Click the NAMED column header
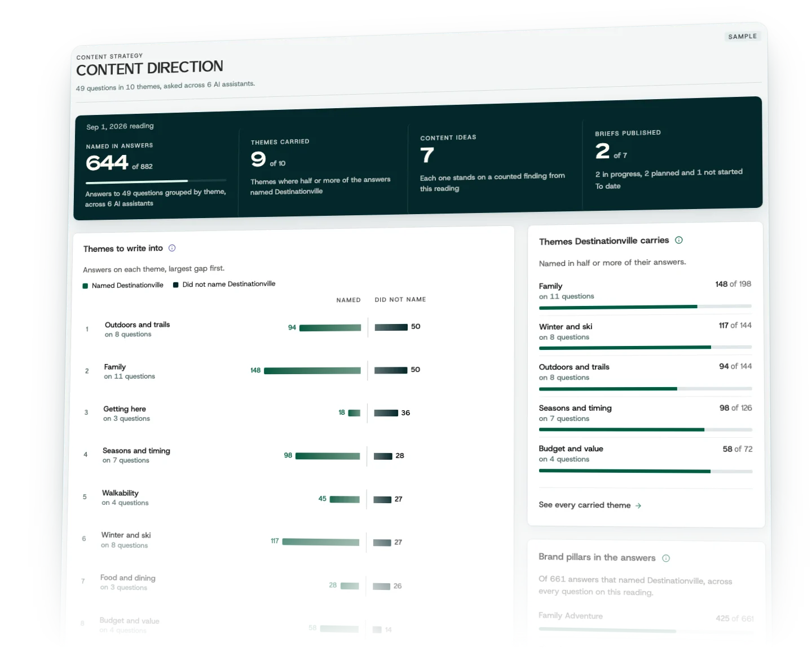 tap(348, 300)
